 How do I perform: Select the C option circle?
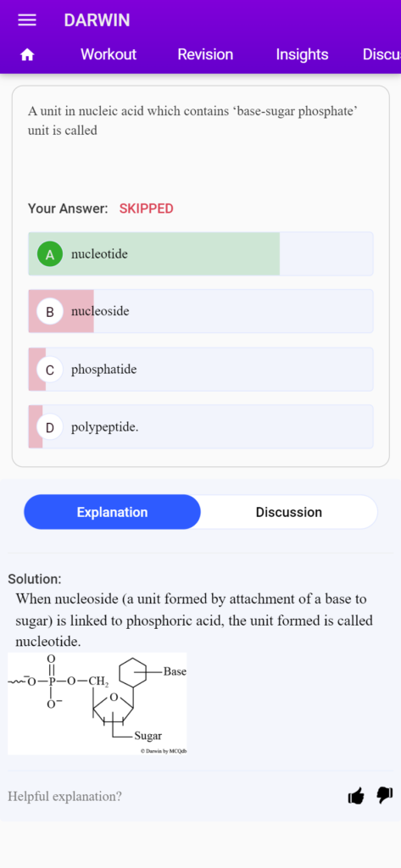pos(50,370)
